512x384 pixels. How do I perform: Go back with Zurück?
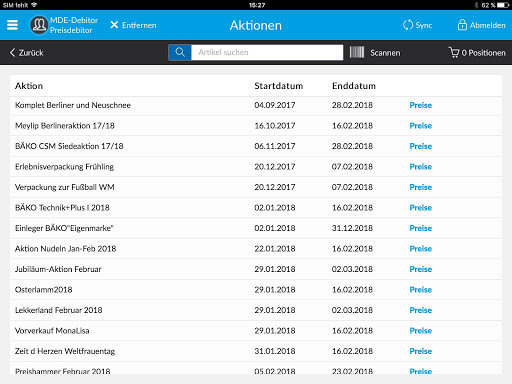[x=27, y=53]
